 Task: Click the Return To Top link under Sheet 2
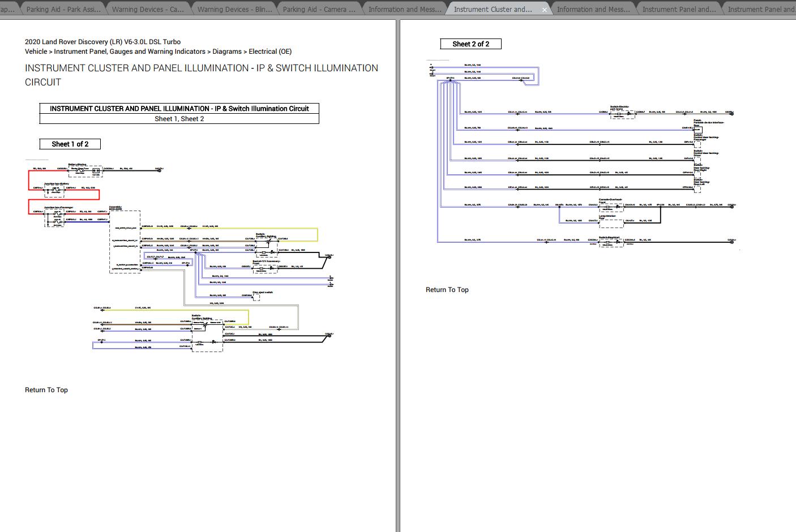[447, 289]
